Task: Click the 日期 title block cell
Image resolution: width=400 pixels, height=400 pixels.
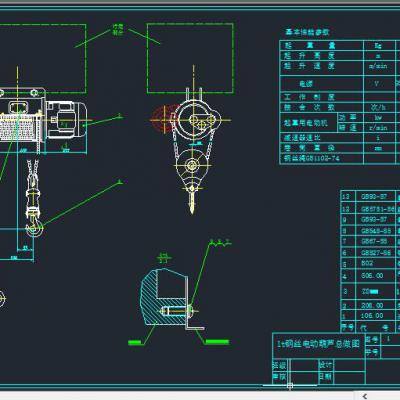Action: coord(325,377)
